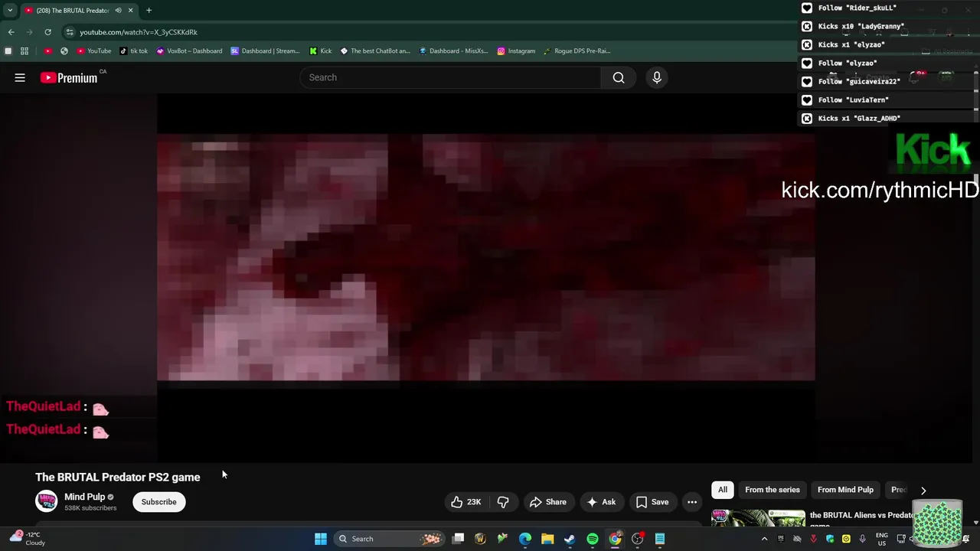Launch World of Warcraft from taskbar
Image resolution: width=980 pixels, height=551 pixels.
(480, 539)
